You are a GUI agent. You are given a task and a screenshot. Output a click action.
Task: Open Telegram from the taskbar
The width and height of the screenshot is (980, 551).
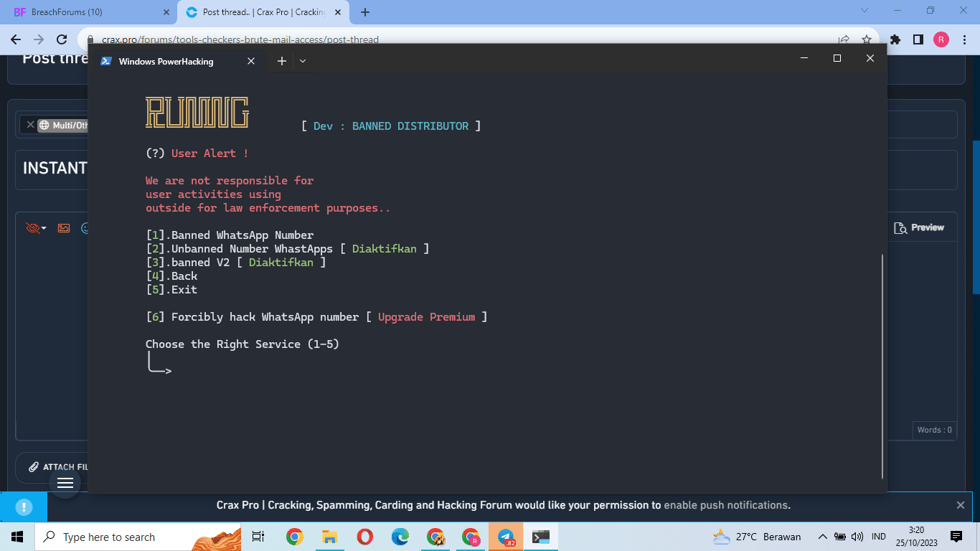pyautogui.click(x=506, y=537)
